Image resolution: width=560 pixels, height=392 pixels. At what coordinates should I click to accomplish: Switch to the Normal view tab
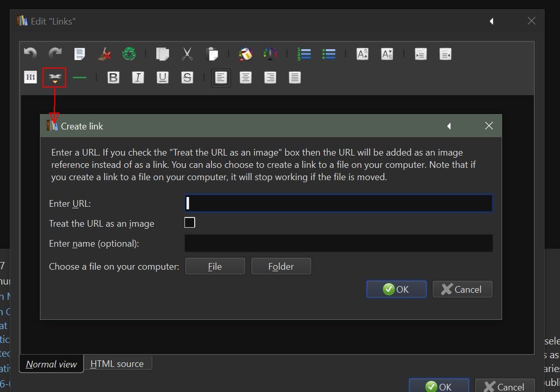click(x=51, y=364)
